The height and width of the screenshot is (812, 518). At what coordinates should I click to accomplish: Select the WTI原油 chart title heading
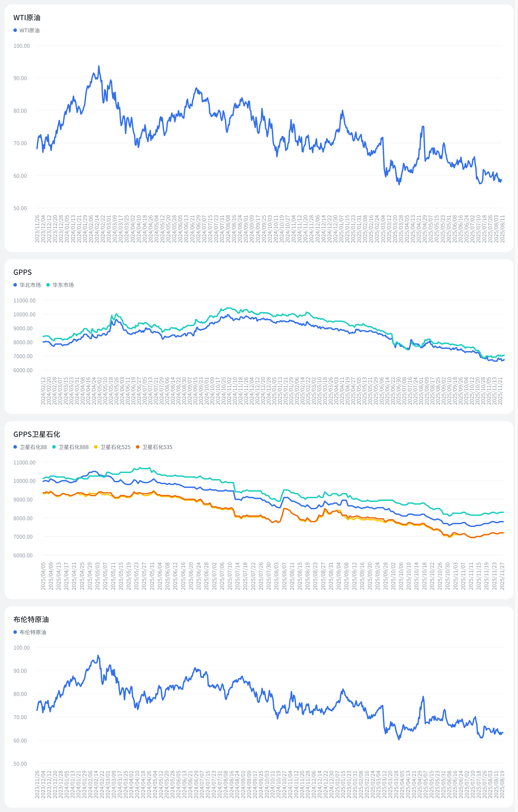27,18
